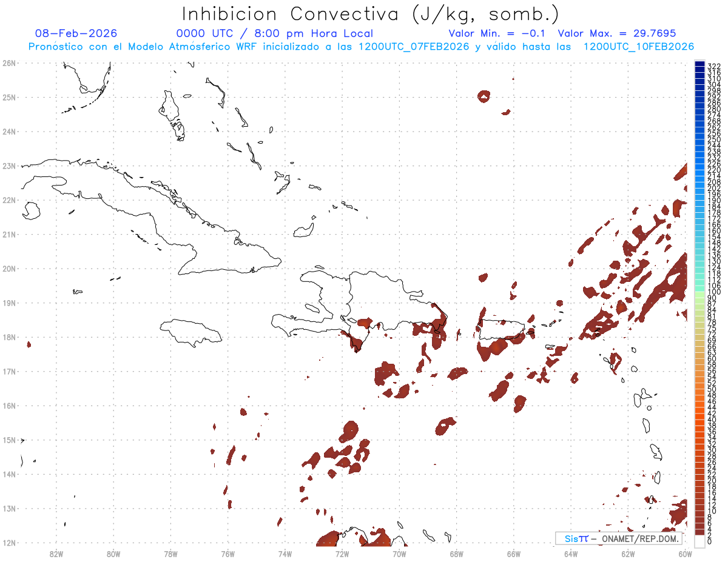Click the 78W longitude label
Viewport: 728px width, 562px height.
pyautogui.click(x=170, y=554)
